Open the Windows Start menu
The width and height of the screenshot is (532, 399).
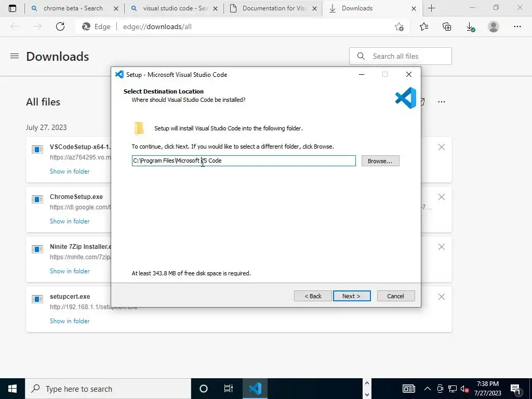click(x=12, y=389)
